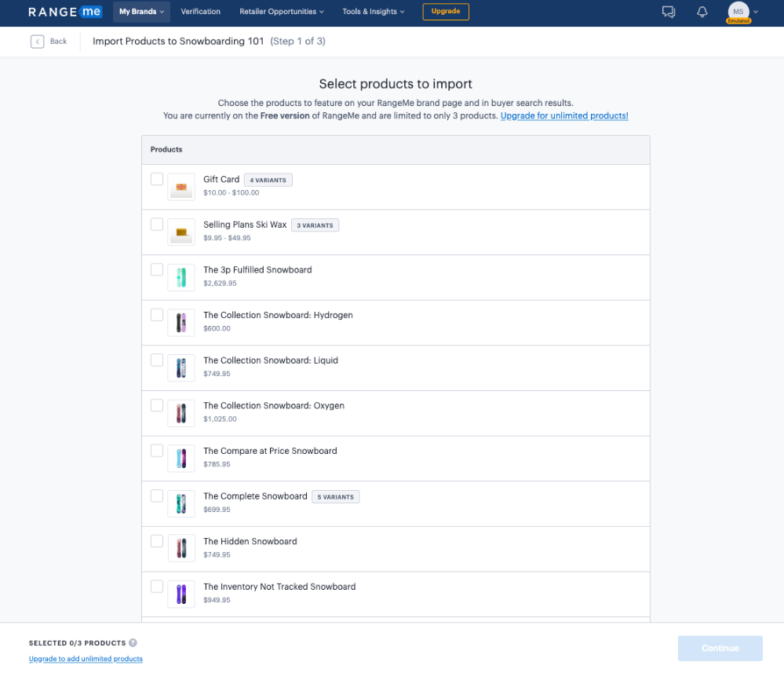Click The Hidden Snowboard thumbnail image

[181, 548]
